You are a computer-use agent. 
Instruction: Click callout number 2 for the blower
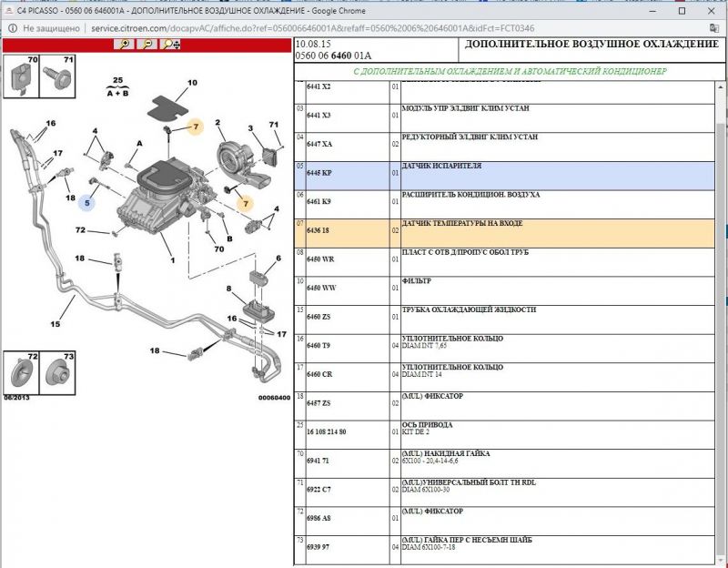(x=218, y=123)
